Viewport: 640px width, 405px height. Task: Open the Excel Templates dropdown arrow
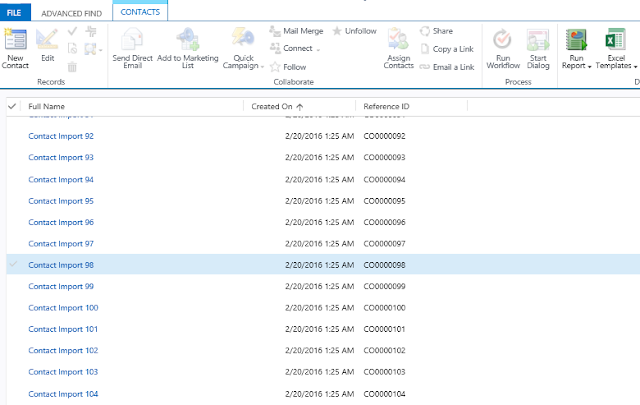[x=635, y=67]
